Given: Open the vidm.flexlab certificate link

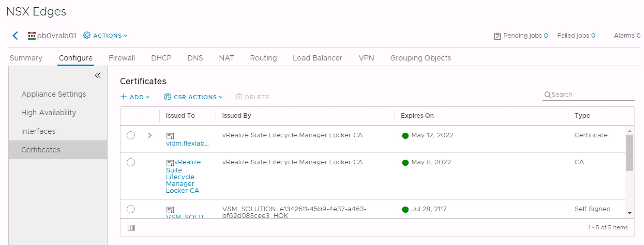Looking at the screenshot, I should 187,143.
